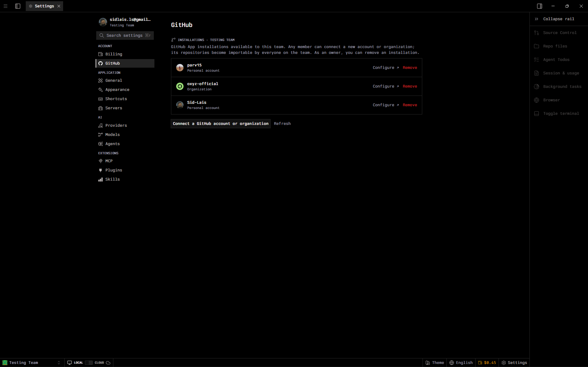Configure the Sid-Lais installation

[386, 105]
